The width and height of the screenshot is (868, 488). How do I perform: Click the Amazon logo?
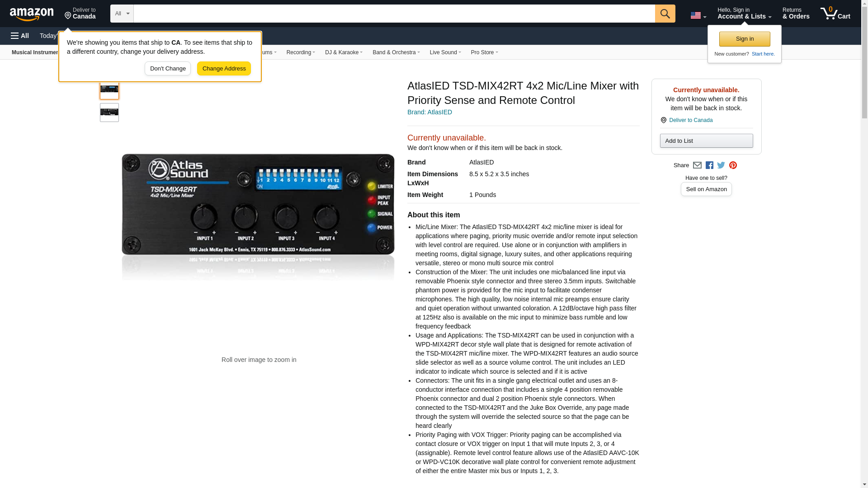click(32, 14)
